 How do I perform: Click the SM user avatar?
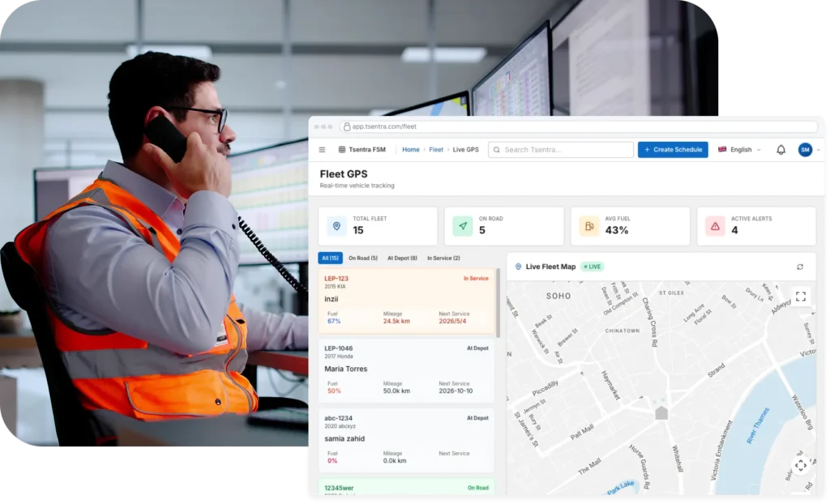coord(805,150)
